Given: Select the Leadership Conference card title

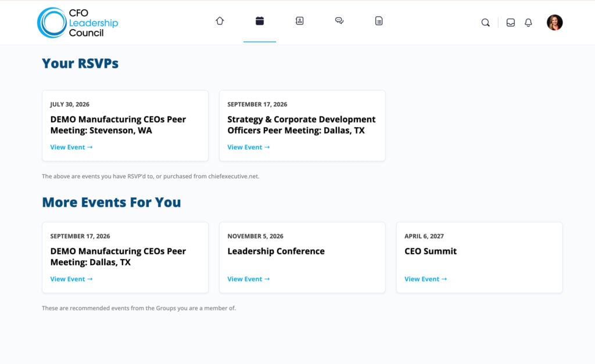Looking at the screenshot, I should pos(276,251).
